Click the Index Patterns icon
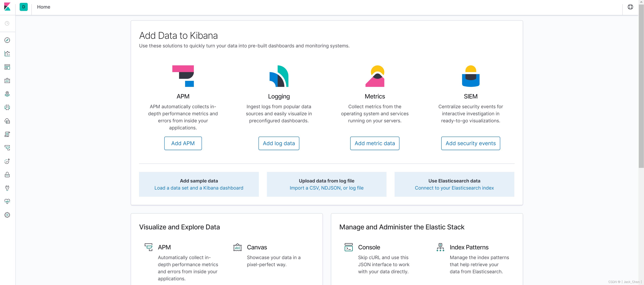644x285 pixels. (x=440, y=247)
